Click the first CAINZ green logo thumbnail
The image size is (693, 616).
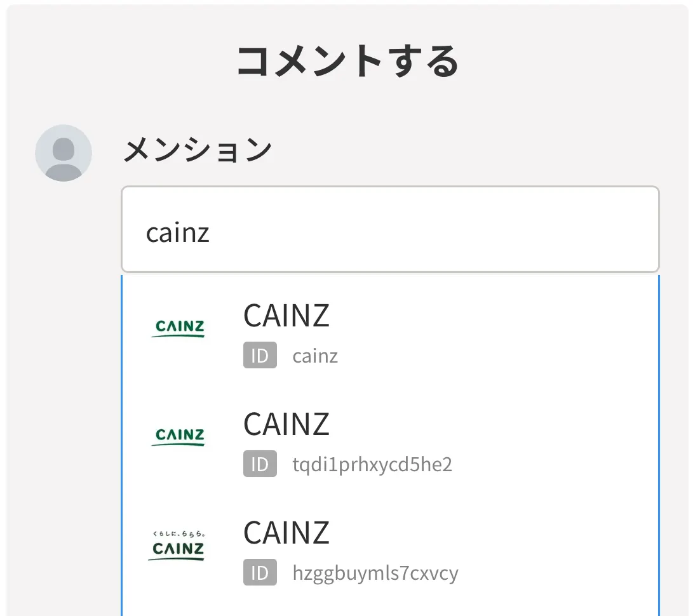[x=178, y=328]
